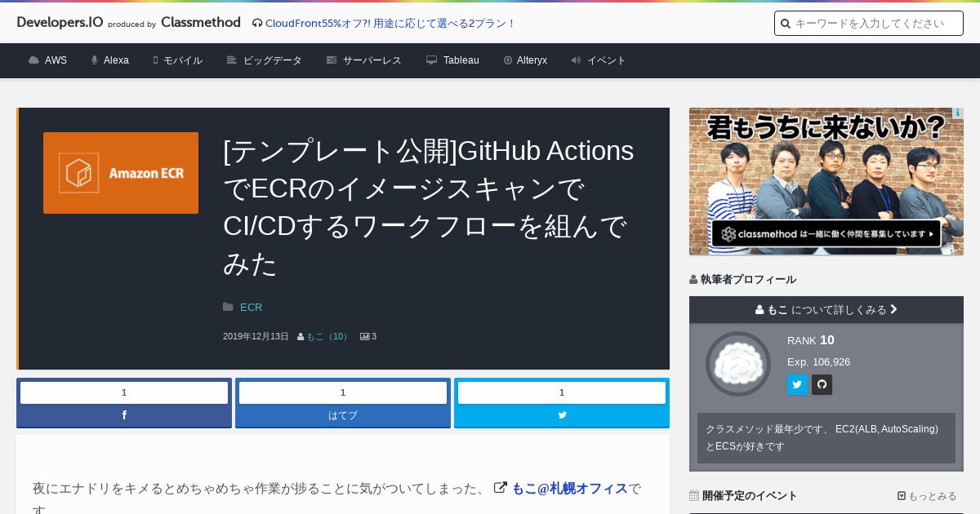The height and width of the screenshot is (514, 980).
Task: Click the person icon before author もこ（10）
Action: pyautogui.click(x=301, y=336)
